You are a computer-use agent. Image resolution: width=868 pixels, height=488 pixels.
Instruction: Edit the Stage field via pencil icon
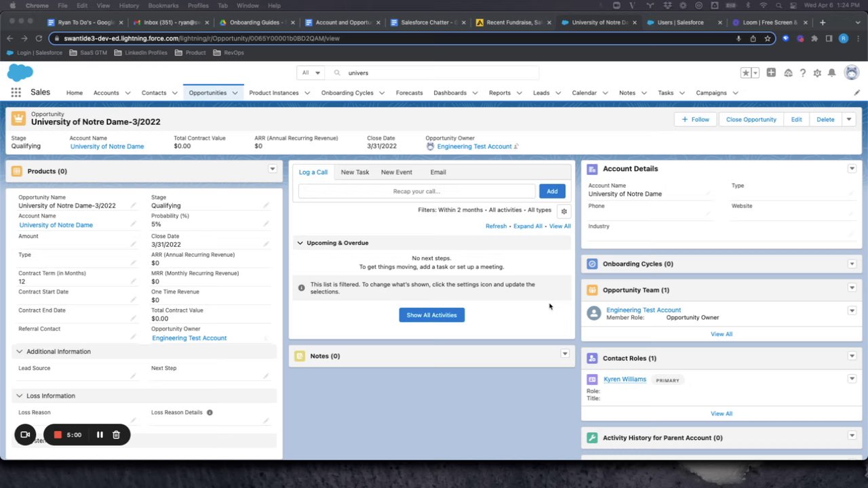coord(266,205)
